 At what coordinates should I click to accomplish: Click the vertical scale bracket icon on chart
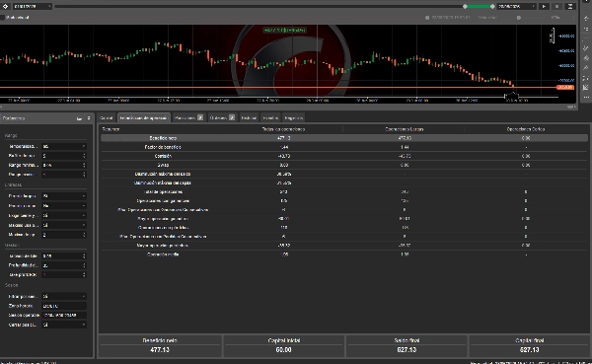pos(552,36)
